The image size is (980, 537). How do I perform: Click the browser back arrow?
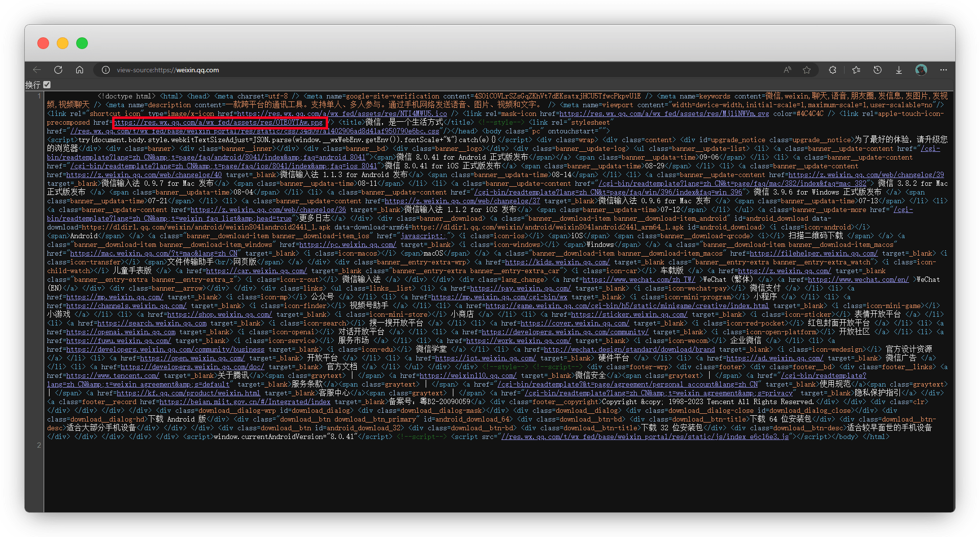37,70
